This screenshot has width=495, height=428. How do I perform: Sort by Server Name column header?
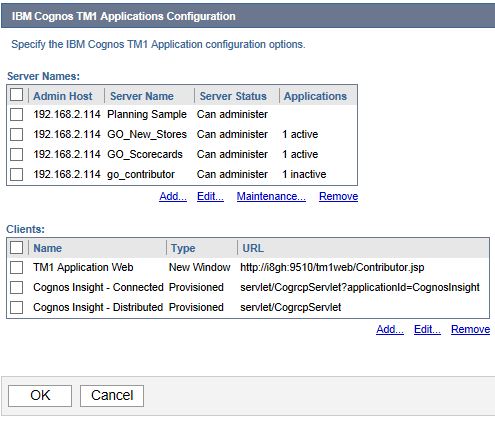tap(142, 96)
